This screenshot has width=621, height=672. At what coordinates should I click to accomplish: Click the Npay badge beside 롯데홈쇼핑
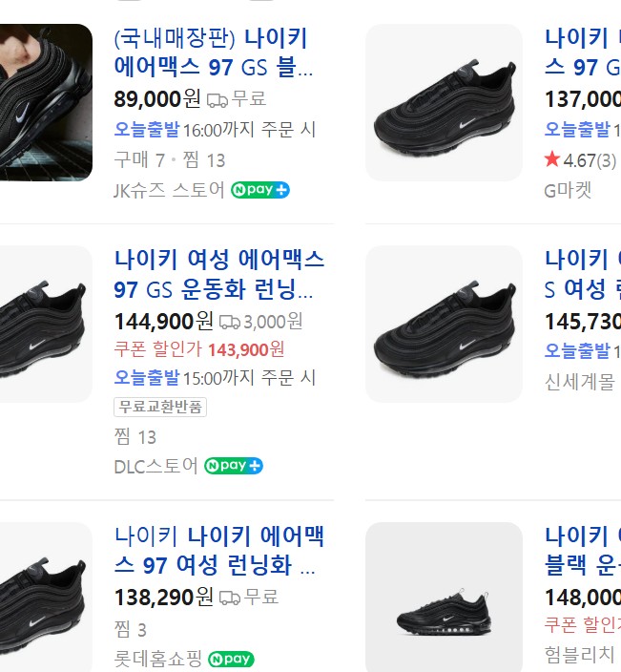[x=230, y=659]
